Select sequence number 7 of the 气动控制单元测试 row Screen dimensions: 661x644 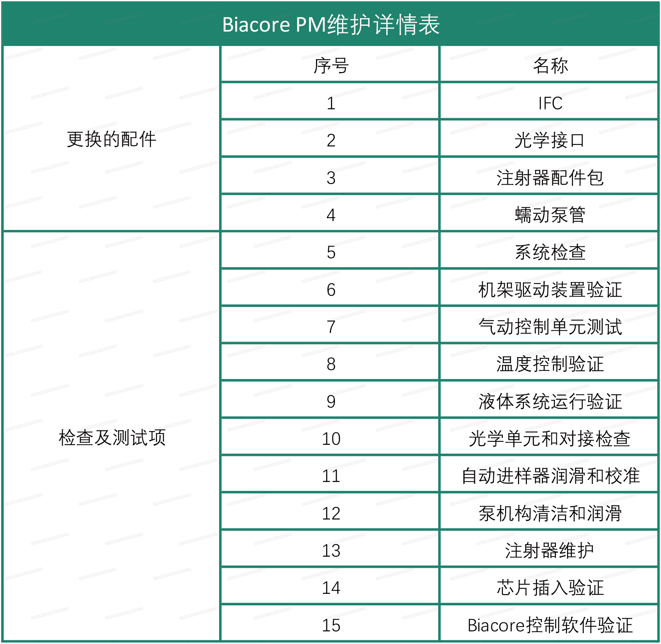coord(330,325)
